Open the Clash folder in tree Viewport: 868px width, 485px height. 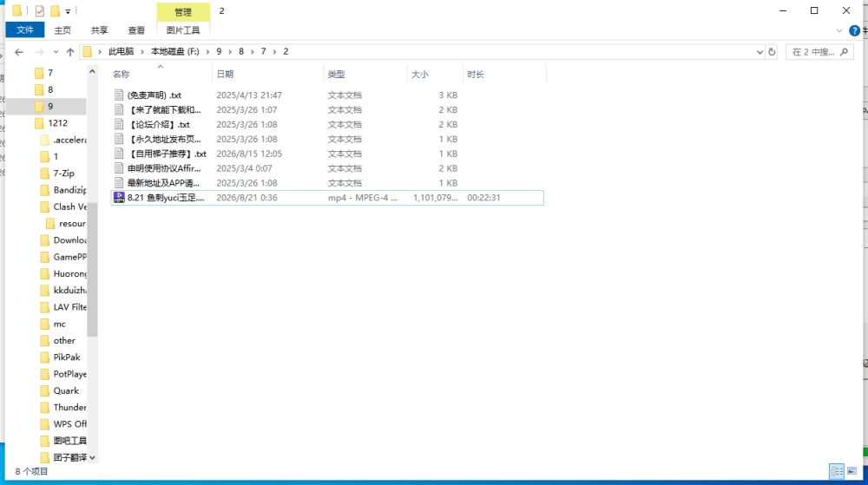69,206
